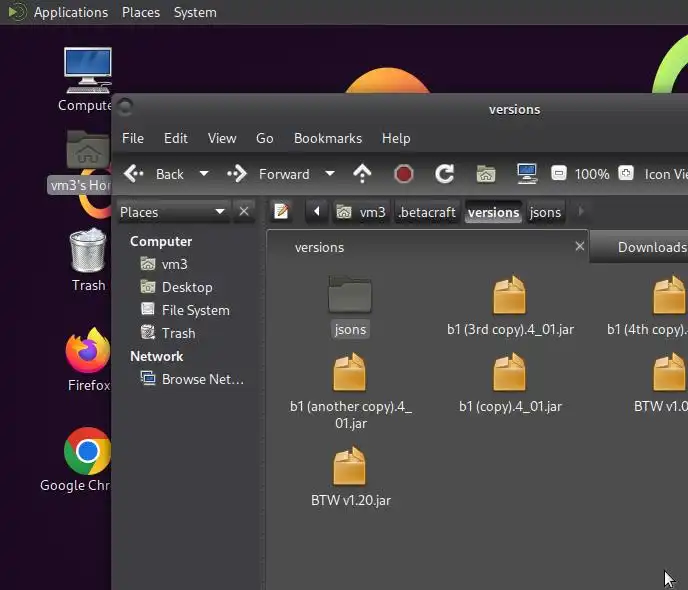The height and width of the screenshot is (590, 688).
Task: Select Desktop in the Places sidebar
Action: pos(177,287)
